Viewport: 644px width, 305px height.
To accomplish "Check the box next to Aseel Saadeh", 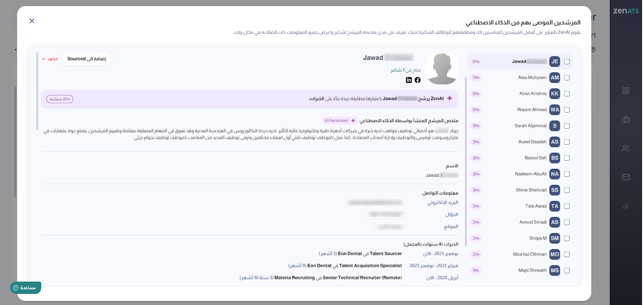I will pyautogui.click(x=567, y=142).
